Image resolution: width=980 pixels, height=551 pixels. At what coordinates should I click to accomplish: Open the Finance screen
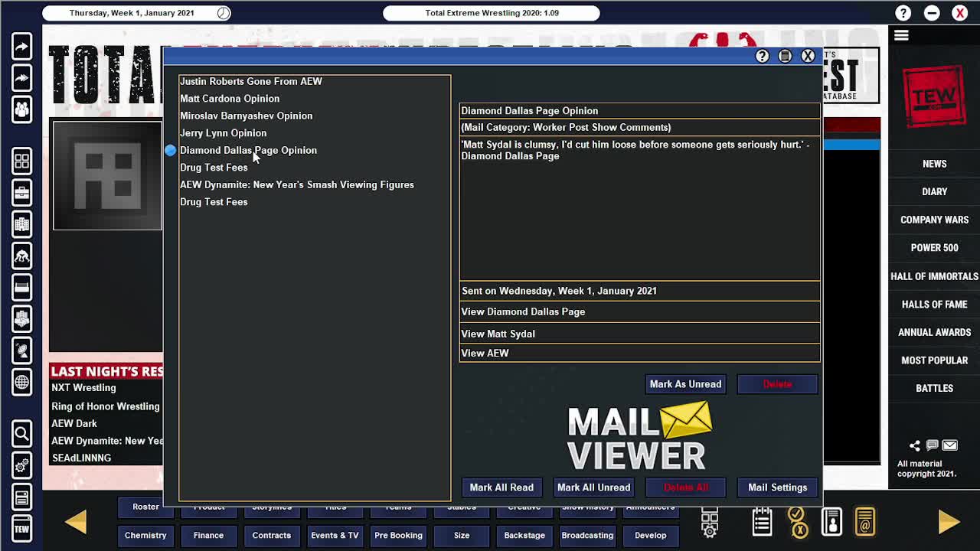pos(208,536)
